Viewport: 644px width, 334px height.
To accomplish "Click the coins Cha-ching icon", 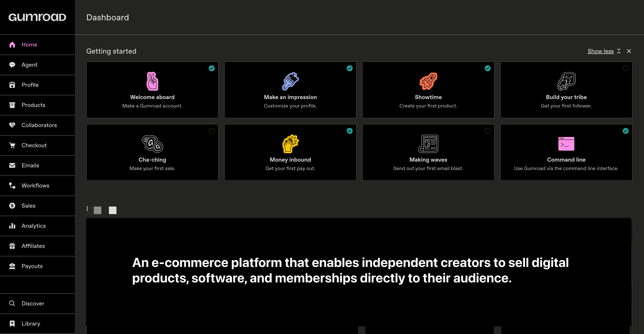I will (152, 144).
